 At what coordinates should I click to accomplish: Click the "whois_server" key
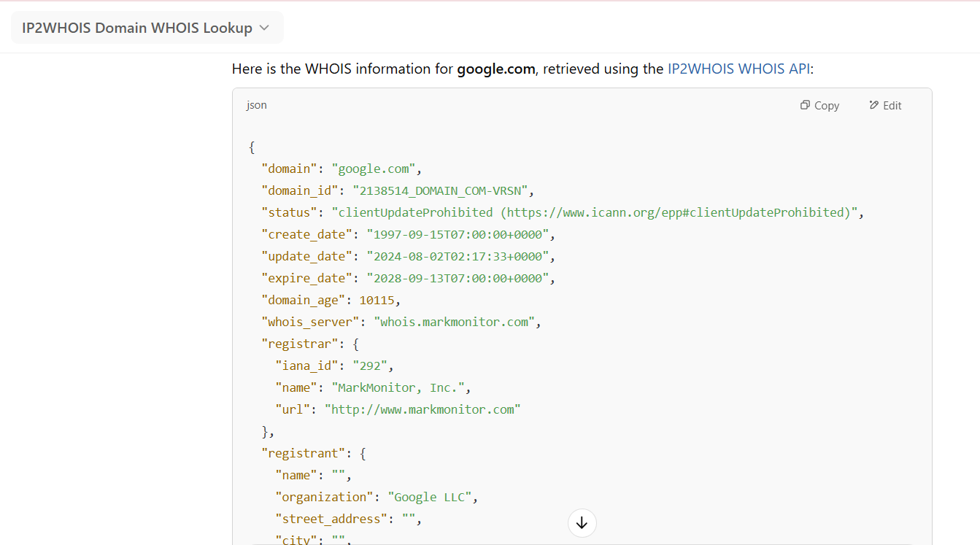[310, 322]
